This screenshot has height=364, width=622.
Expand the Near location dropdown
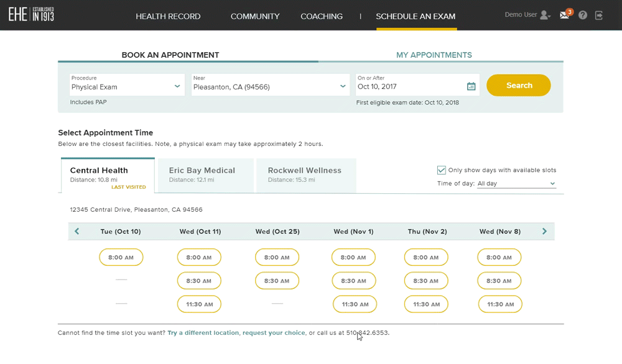pyautogui.click(x=270, y=84)
